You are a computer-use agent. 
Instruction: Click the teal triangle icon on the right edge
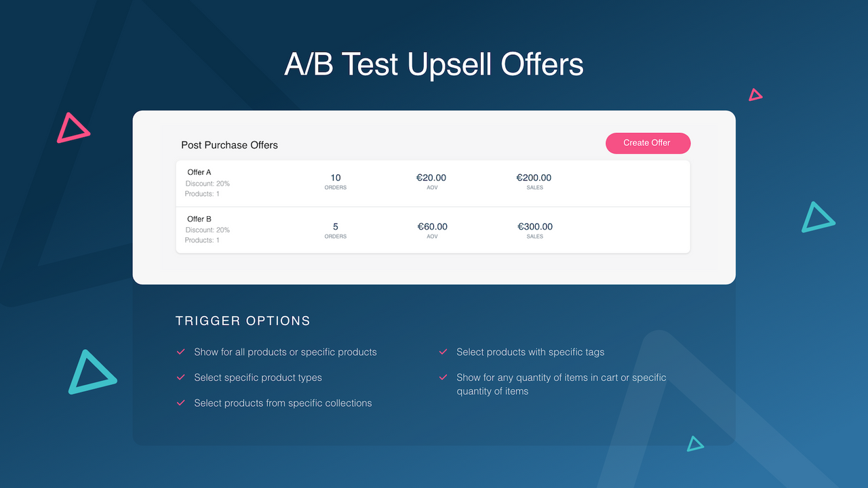coord(817,218)
